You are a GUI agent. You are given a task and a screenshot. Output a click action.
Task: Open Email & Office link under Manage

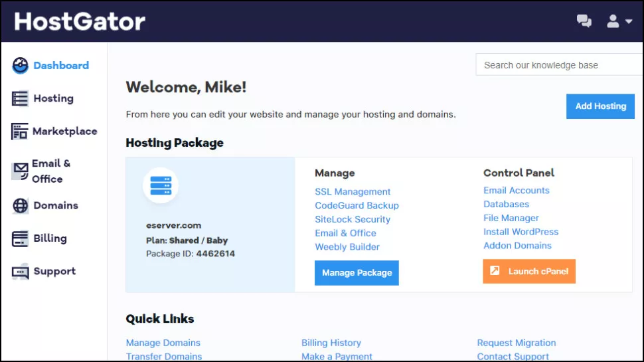pyautogui.click(x=345, y=233)
